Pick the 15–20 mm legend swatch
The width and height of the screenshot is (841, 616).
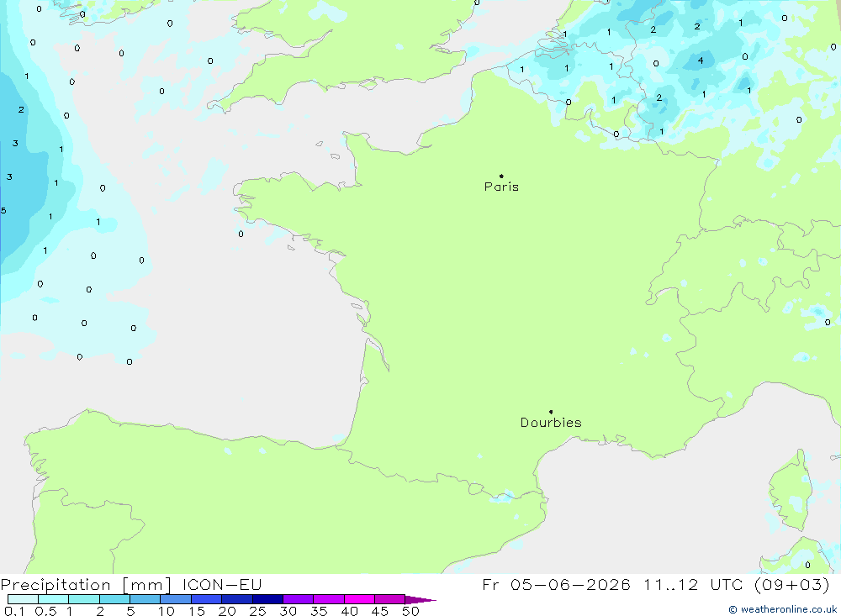tap(206, 599)
